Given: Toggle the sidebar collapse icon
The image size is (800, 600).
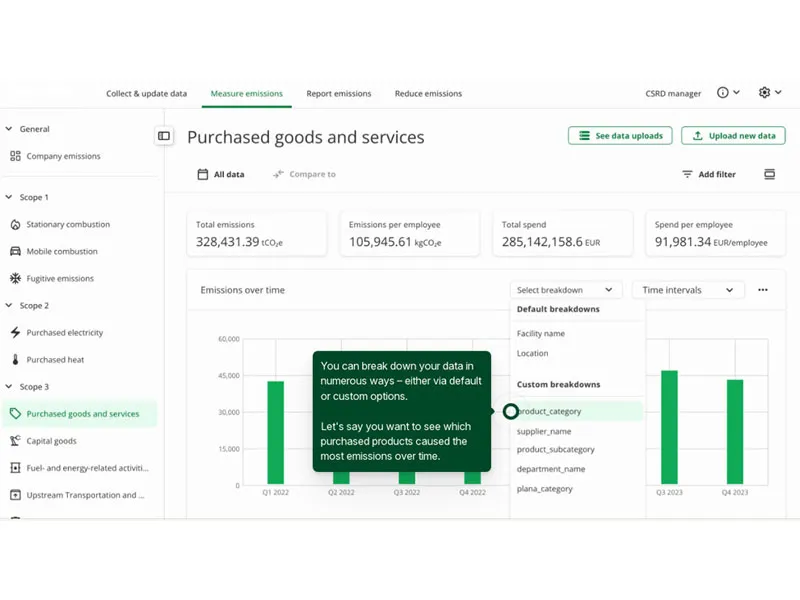Looking at the screenshot, I should (x=164, y=136).
